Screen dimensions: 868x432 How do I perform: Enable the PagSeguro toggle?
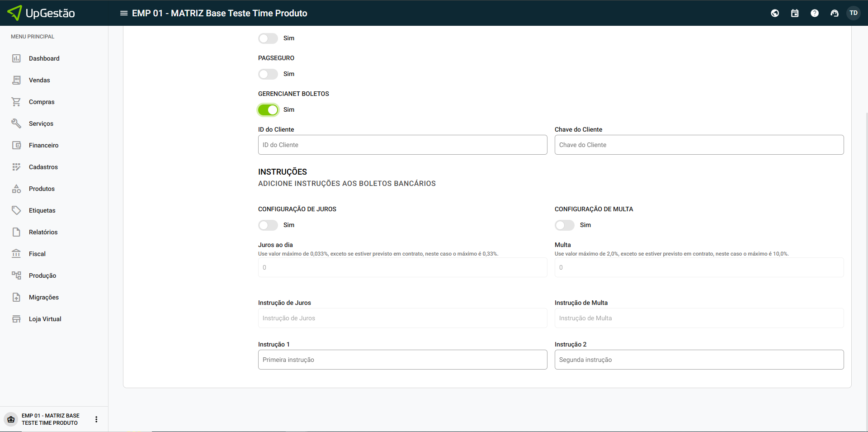coord(268,74)
